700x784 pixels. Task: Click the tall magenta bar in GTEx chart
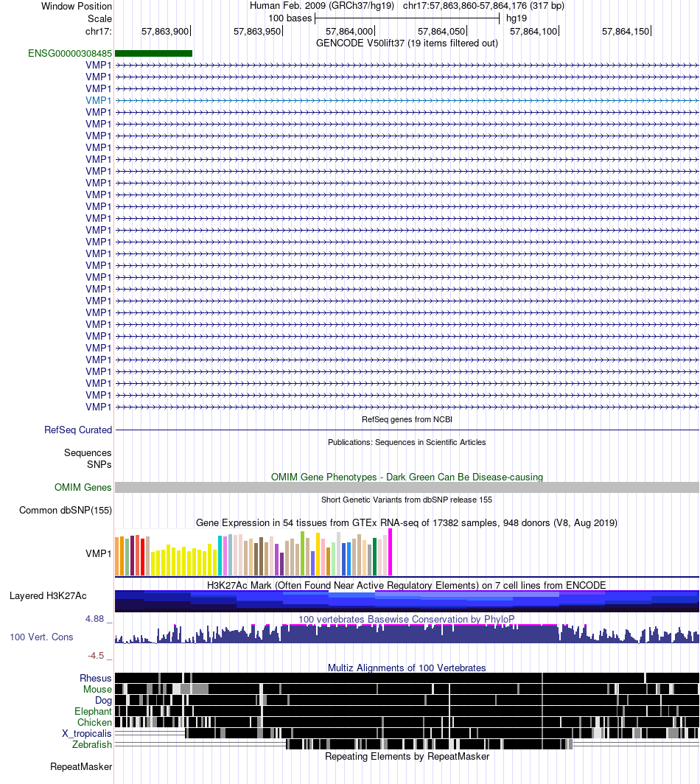(391, 553)
